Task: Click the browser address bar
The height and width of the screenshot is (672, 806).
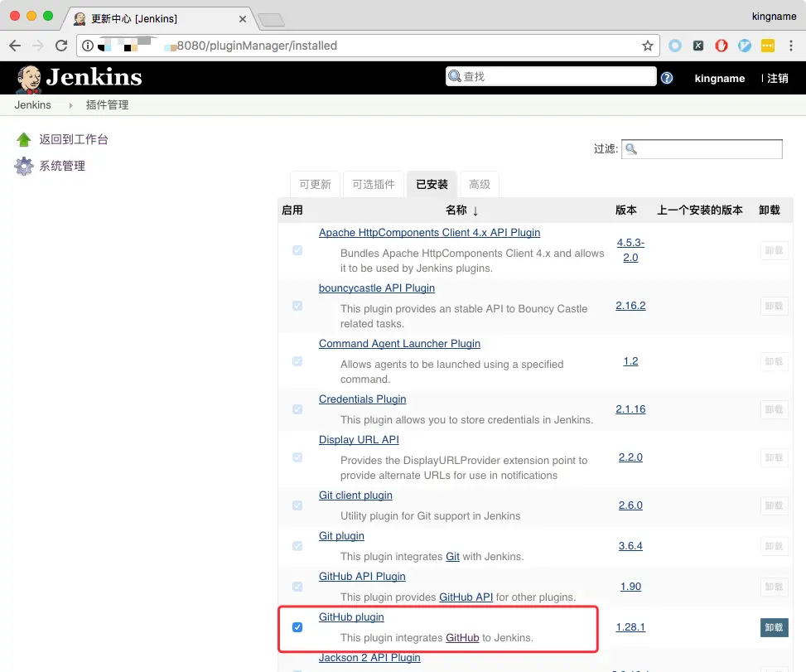Action: [368, 46]
